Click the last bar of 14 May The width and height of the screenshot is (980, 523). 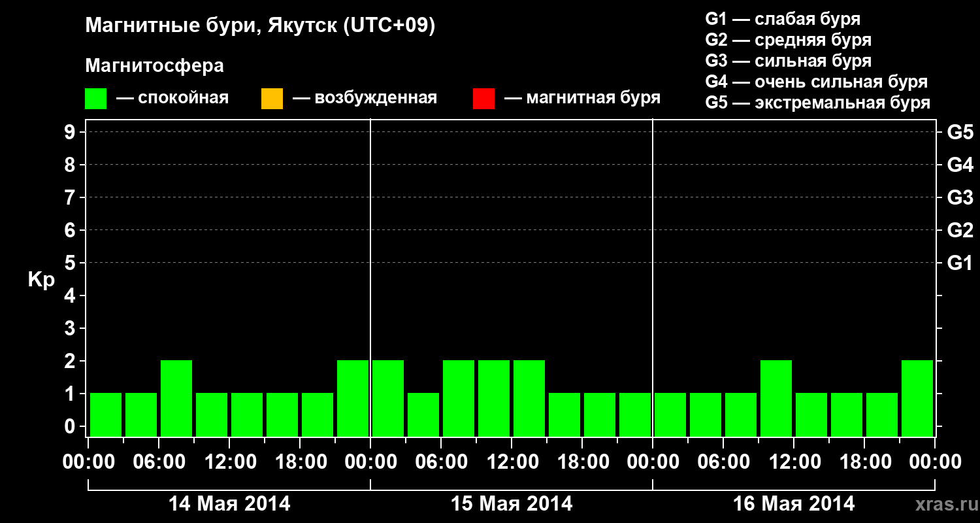[x=353, y=398]
